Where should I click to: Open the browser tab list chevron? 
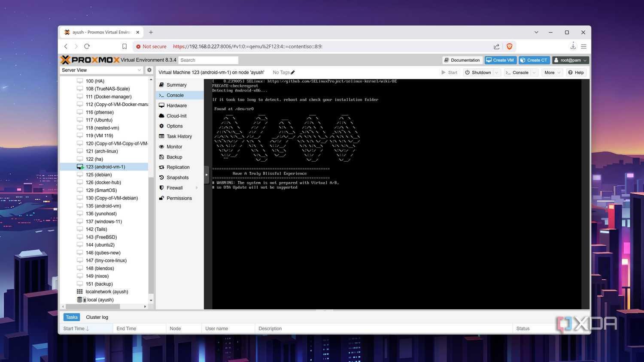point(536,32)
